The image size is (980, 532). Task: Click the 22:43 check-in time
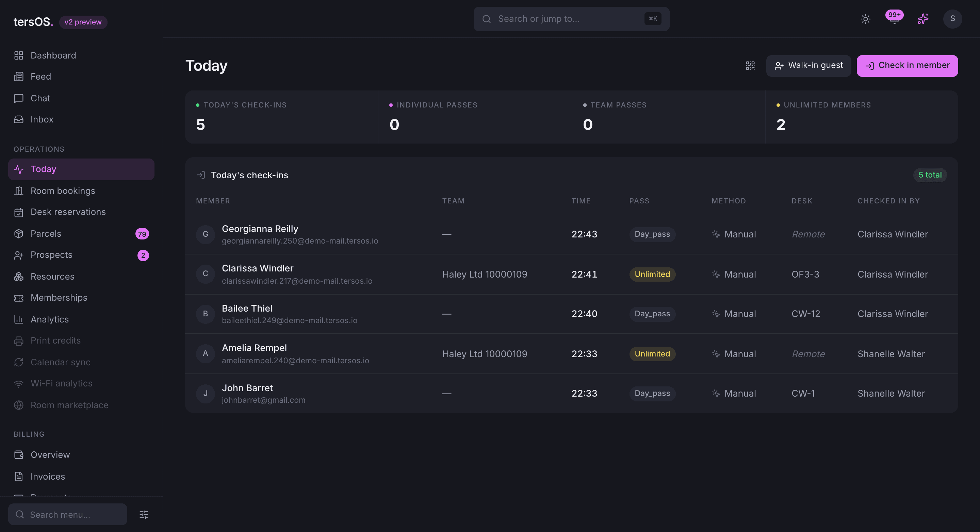point(584,234)
